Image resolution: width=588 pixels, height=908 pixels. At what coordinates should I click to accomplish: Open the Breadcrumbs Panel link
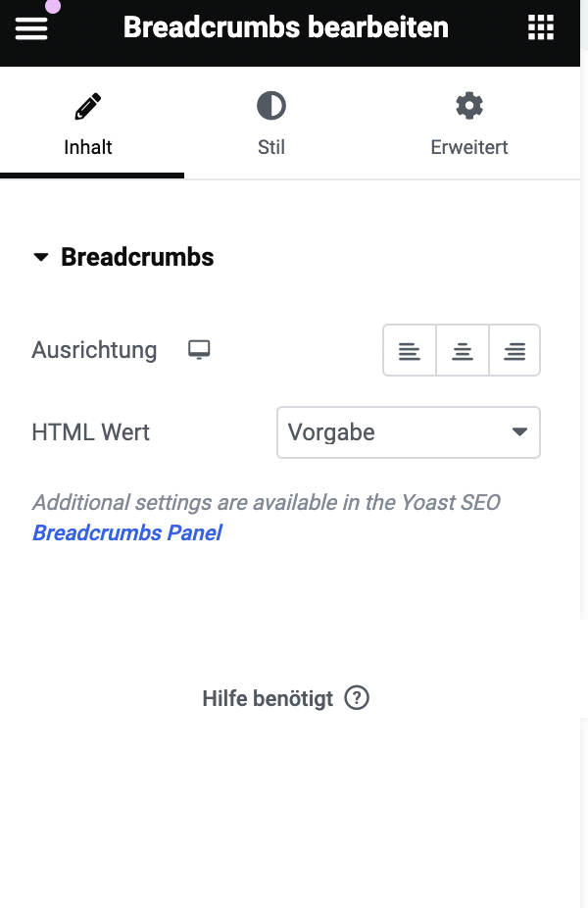point(127,532)
